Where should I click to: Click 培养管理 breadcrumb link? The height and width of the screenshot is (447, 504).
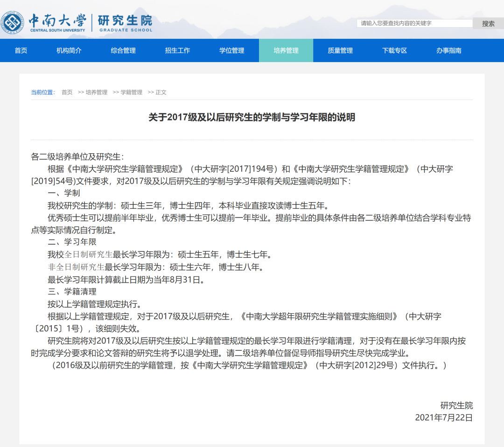pos(96,92)
